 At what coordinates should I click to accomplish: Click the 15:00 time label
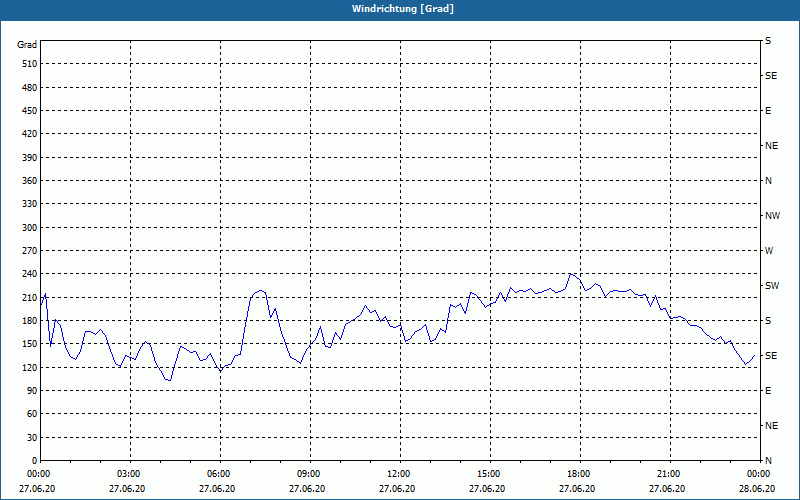(x=487, y=474)
